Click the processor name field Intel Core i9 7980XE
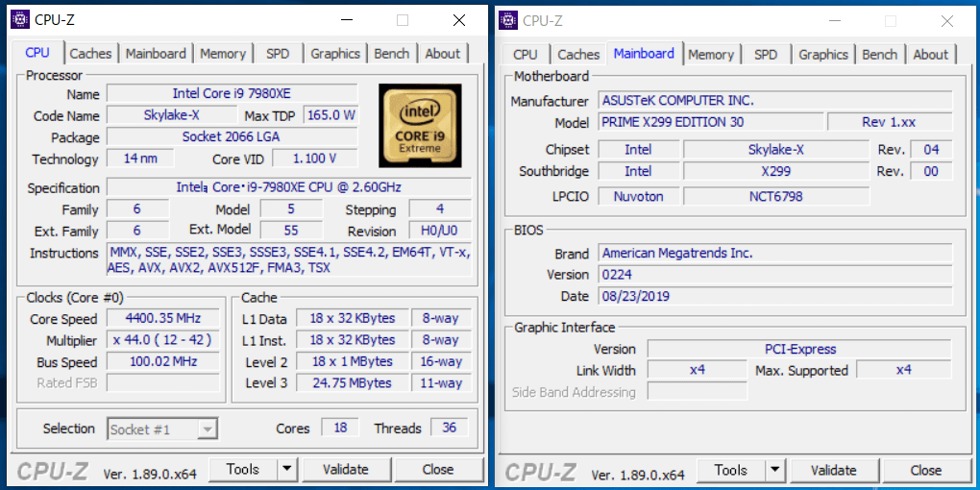 (x=232, y=94)
